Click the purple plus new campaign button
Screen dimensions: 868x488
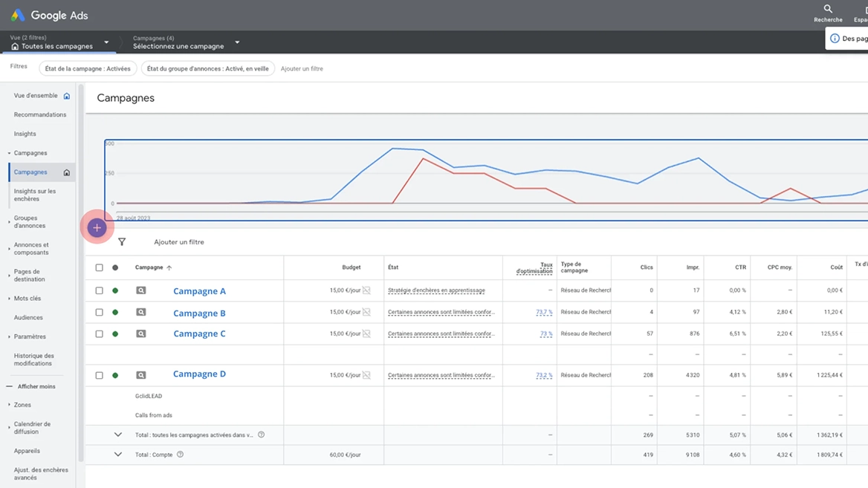(97, 227)
